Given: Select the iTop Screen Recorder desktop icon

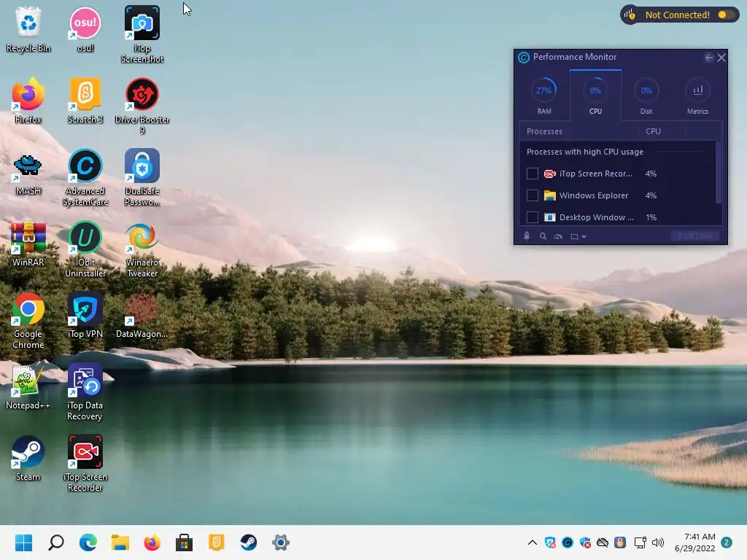Looking at the screenshot, I should tap(85, 463).
